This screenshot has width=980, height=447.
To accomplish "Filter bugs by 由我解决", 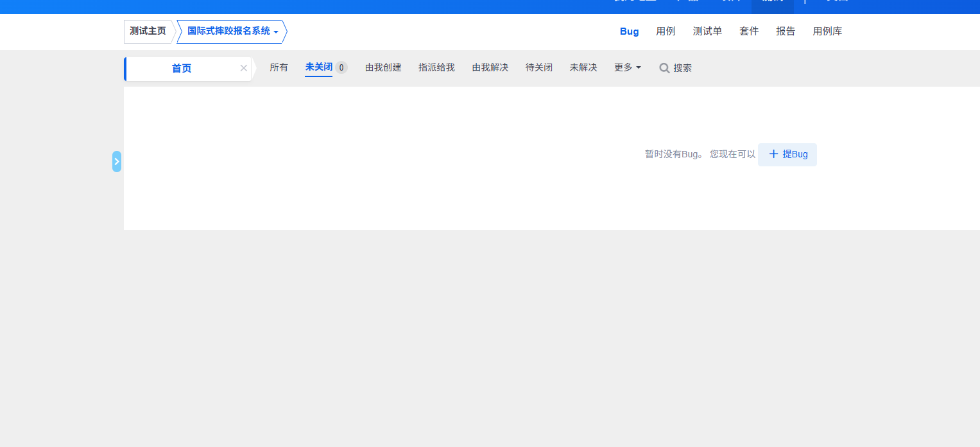I will coord(490,67).
